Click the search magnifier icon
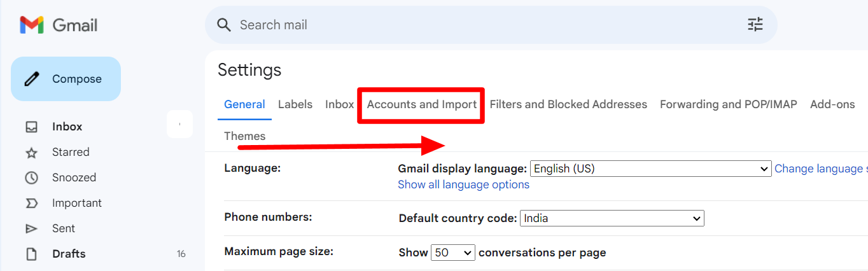The width and height of the screenshot is (868, 271). pos(223,25)
